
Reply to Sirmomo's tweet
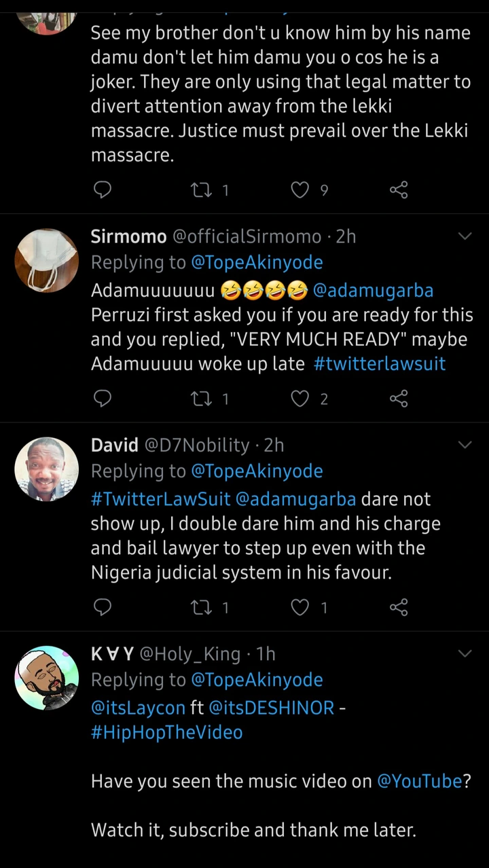(x=102, y=399)
